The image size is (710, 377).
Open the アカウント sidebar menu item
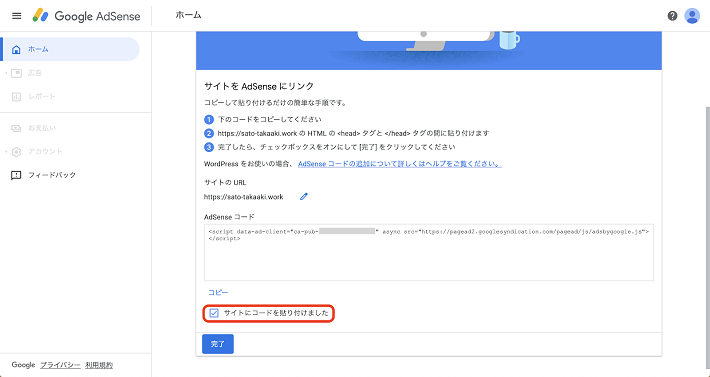[70, 152]
